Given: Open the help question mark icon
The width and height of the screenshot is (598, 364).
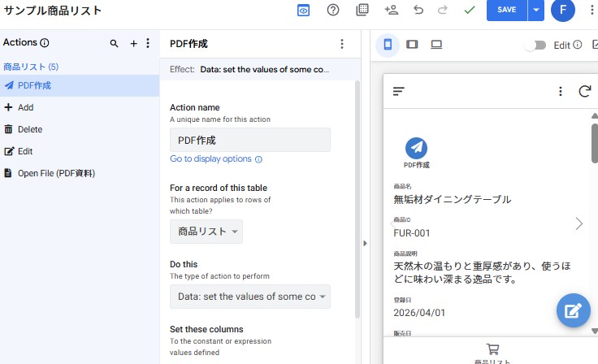Looking at the screenshot, I should pos(333,11).
